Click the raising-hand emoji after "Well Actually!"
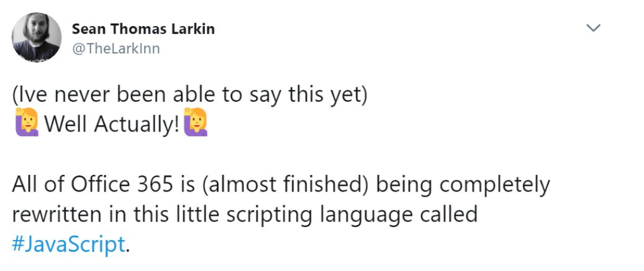 (196, 125)
